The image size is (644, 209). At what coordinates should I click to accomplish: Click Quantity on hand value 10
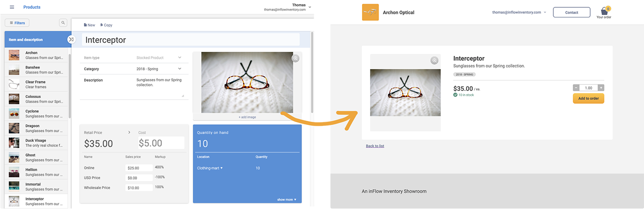[x=202, y=144]
